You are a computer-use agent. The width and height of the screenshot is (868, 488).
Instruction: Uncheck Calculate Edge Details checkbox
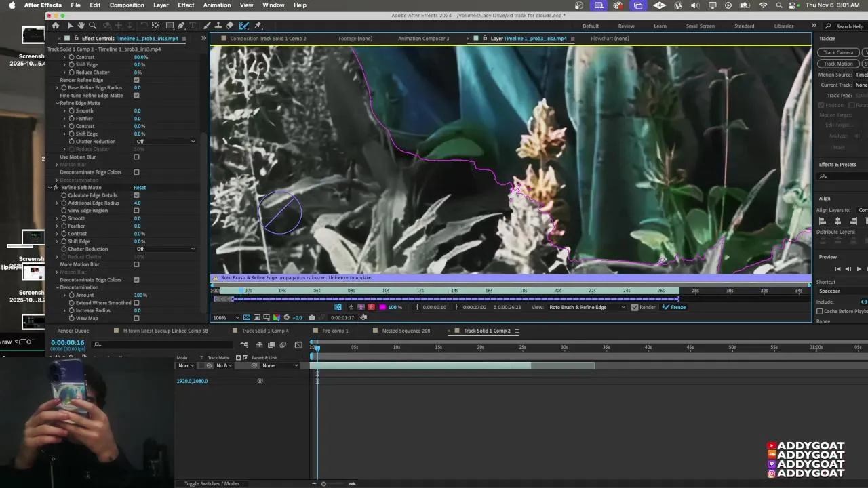coord(136,195)
